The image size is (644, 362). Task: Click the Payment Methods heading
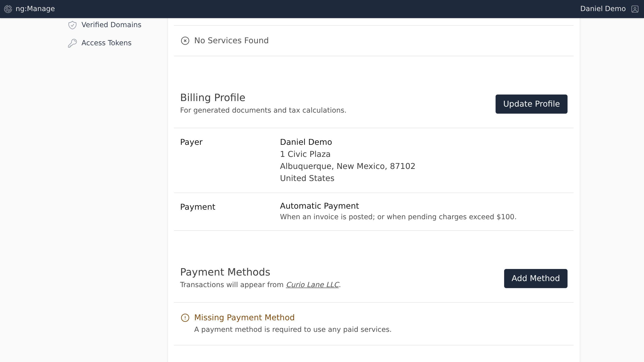(x=225, y=272)
